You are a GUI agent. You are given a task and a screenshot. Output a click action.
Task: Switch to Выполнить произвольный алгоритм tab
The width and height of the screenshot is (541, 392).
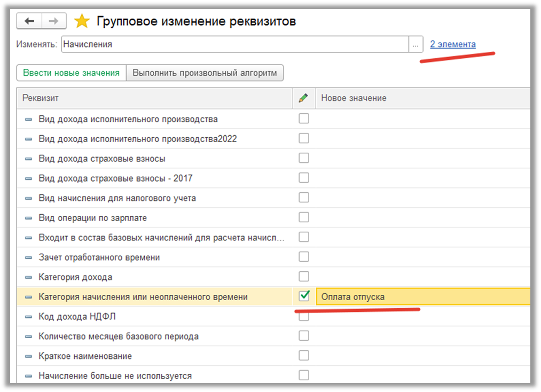pyautogui.click(x=205, y=73)
